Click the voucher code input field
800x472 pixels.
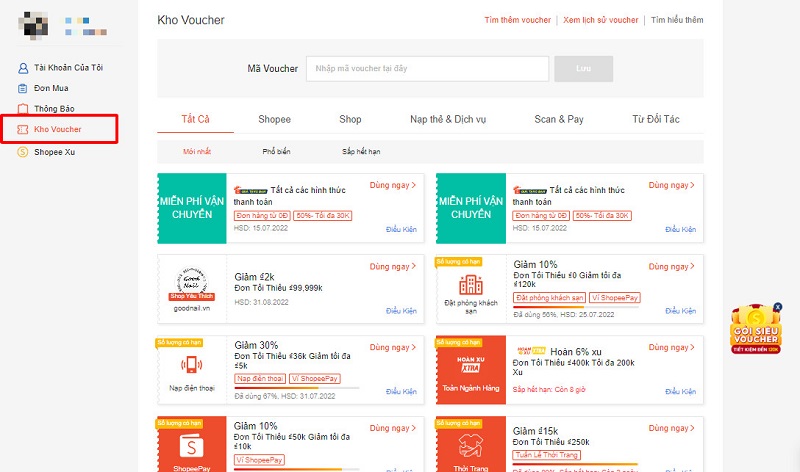click(427, 69)
